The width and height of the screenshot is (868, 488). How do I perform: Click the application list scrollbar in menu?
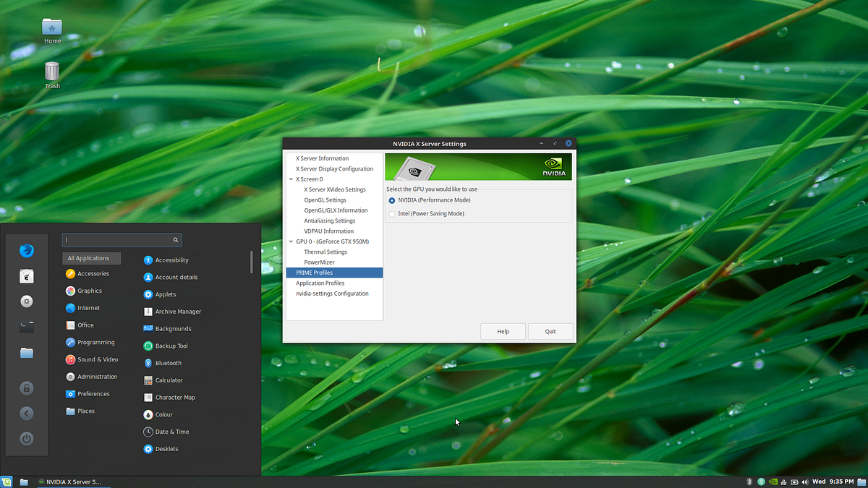click(x=251, y=262)
